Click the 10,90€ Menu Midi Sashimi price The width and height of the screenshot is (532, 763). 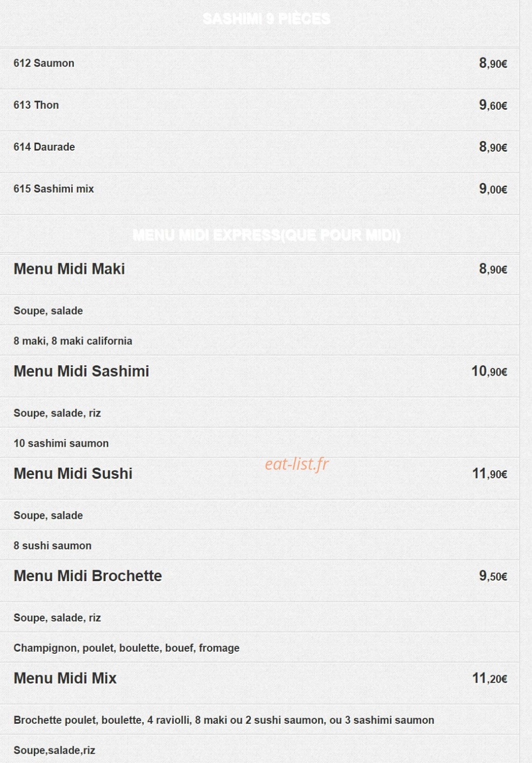point(490,371)
